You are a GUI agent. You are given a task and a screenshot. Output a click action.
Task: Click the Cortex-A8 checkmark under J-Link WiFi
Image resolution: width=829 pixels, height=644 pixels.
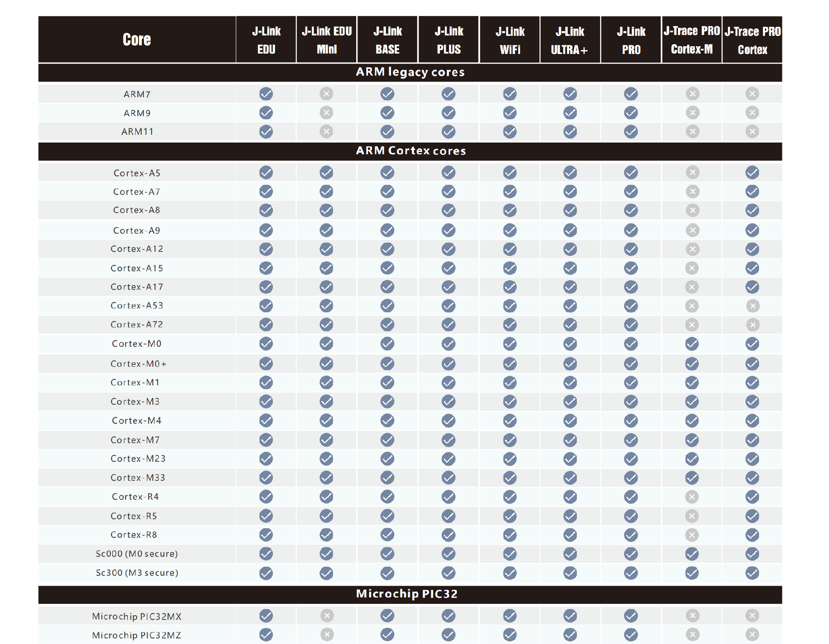(x=510, y=210)
